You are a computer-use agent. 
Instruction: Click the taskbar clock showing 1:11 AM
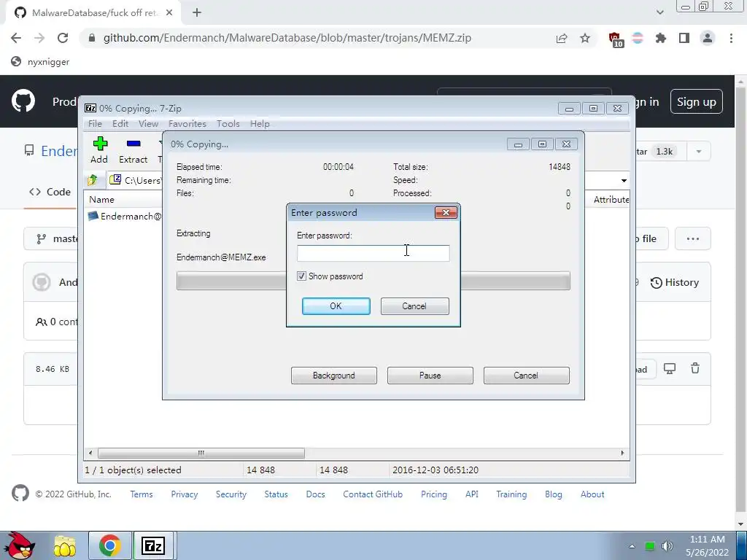click(708, 545)
